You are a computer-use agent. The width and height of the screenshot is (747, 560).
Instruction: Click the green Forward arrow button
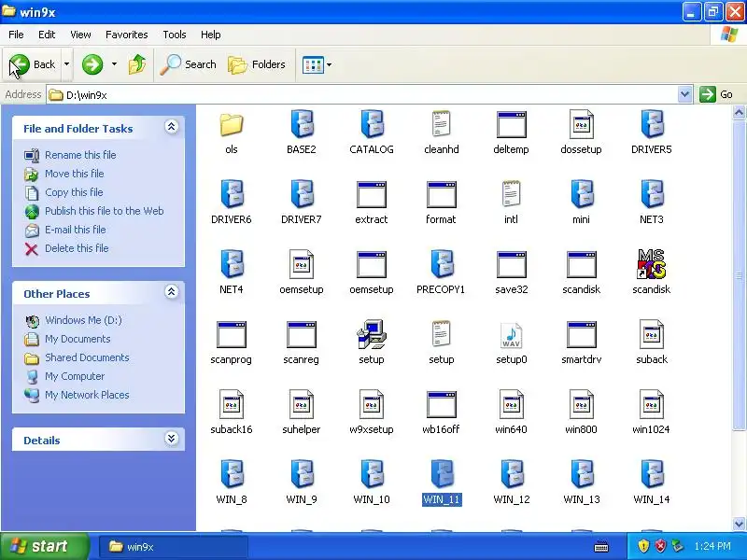point(92,64)
